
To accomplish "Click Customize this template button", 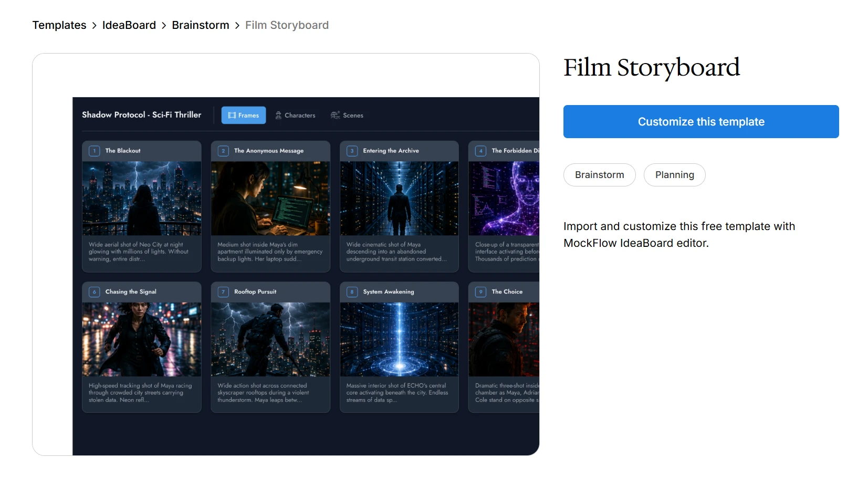I will (701, 121).
